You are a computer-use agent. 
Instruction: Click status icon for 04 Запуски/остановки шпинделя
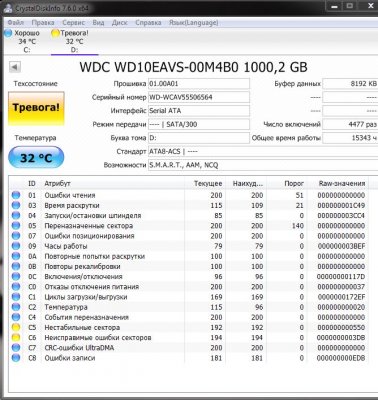[x=16, y=216]
